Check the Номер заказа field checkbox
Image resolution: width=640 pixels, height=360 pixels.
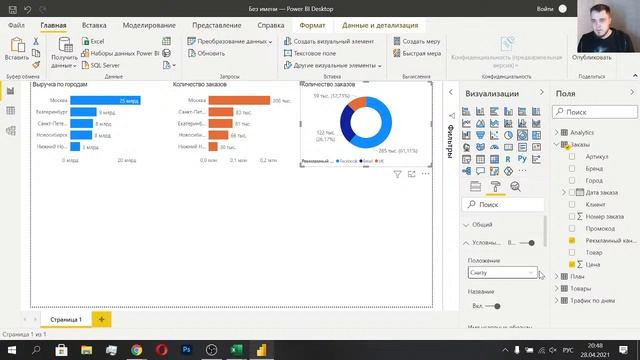click(x=572, y=216)
